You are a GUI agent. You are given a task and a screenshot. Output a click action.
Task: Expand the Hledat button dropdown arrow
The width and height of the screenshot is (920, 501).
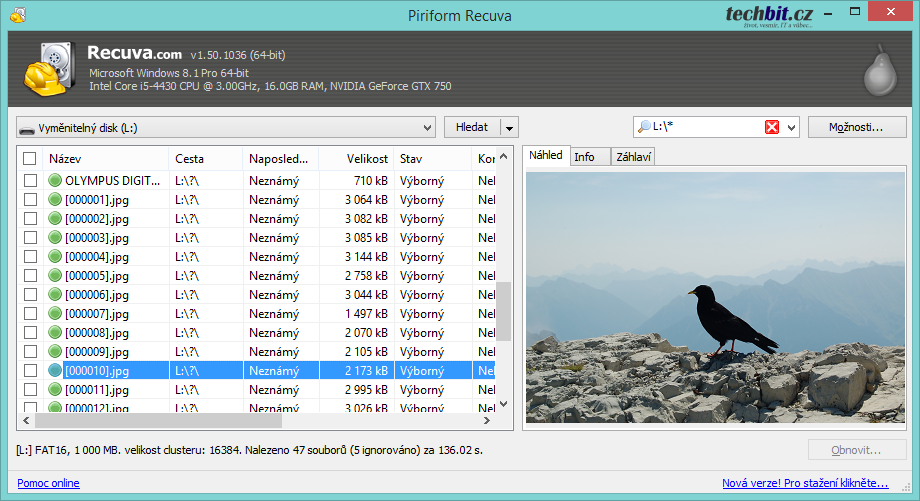click(x=510, y=128)
